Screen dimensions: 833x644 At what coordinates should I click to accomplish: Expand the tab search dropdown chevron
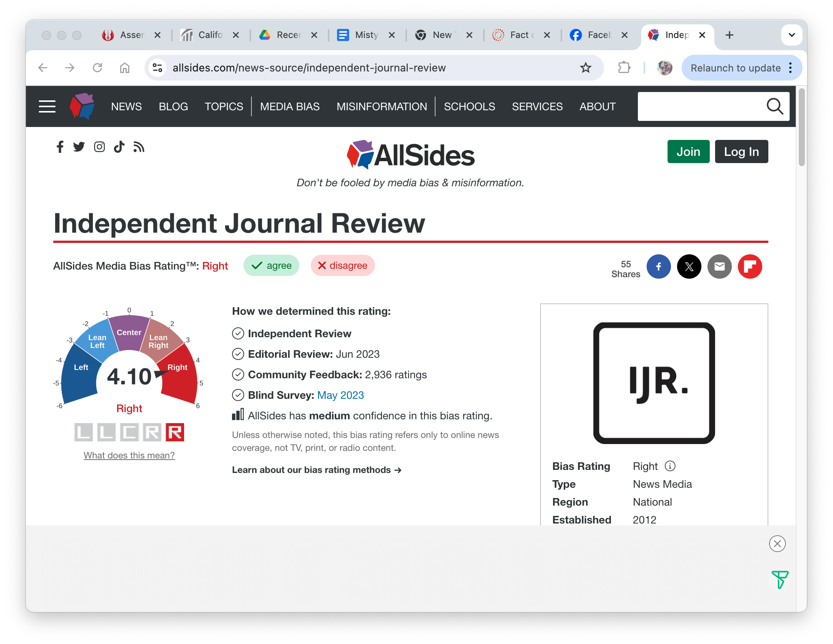point(792,35)
